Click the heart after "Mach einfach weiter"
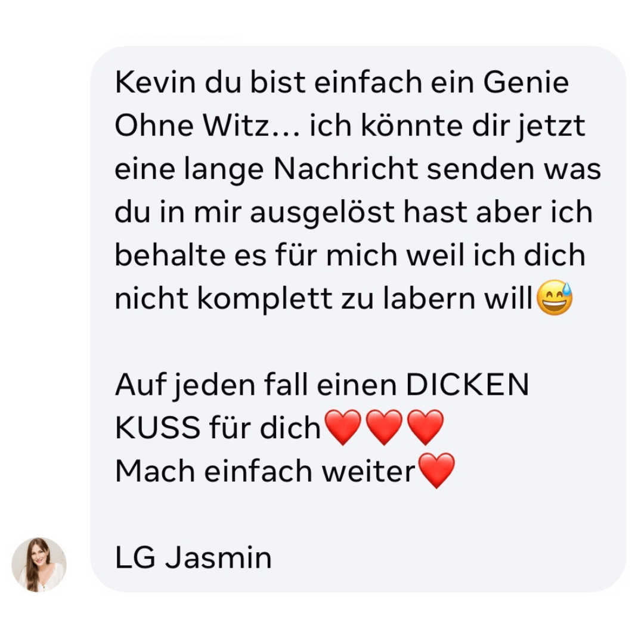 (436, 470)
